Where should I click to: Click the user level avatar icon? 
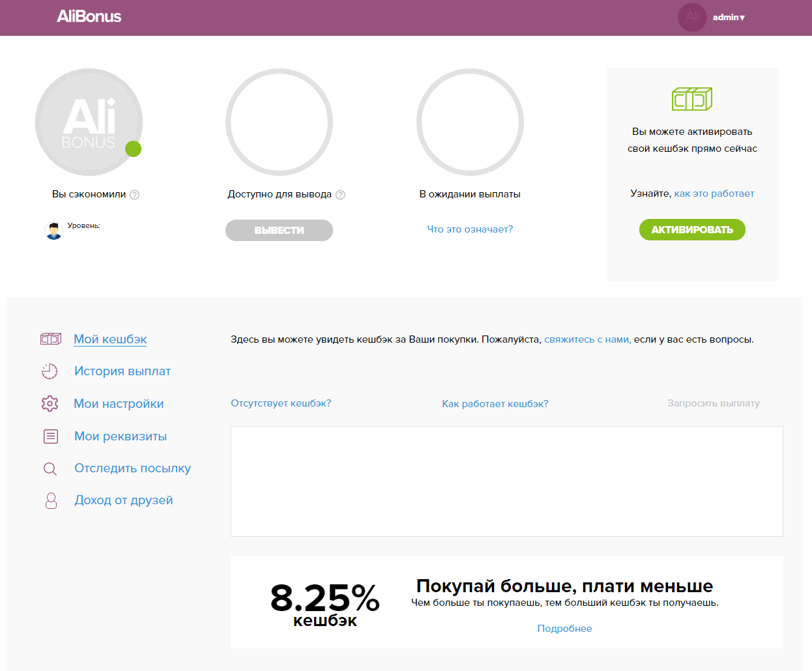click(x=53, y=230)
